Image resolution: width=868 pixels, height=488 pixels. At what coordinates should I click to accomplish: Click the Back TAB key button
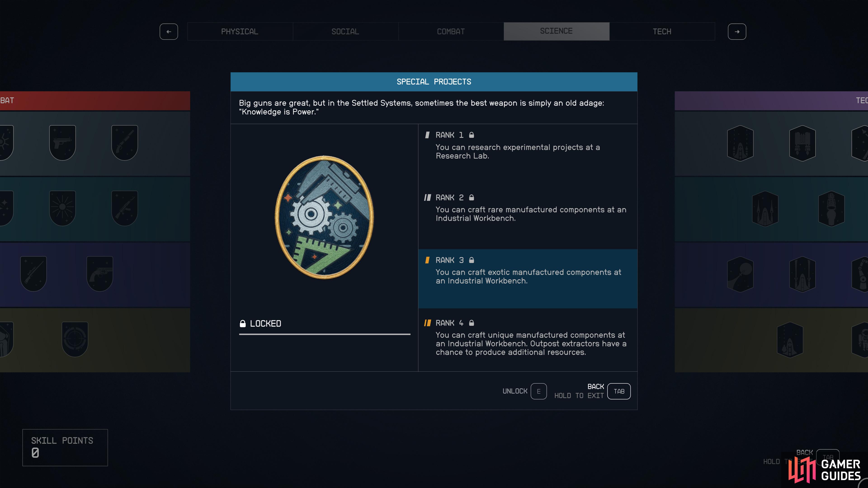click(619, 391)
